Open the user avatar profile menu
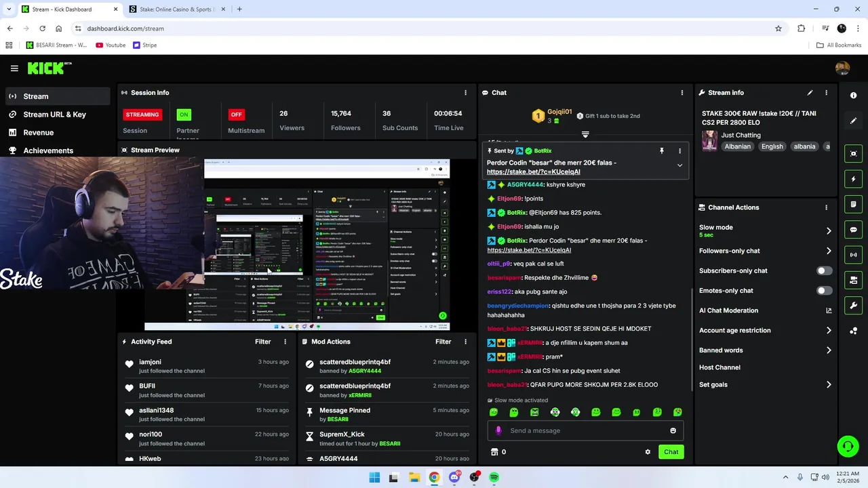 pyautogui.click(x=842, y=68)
